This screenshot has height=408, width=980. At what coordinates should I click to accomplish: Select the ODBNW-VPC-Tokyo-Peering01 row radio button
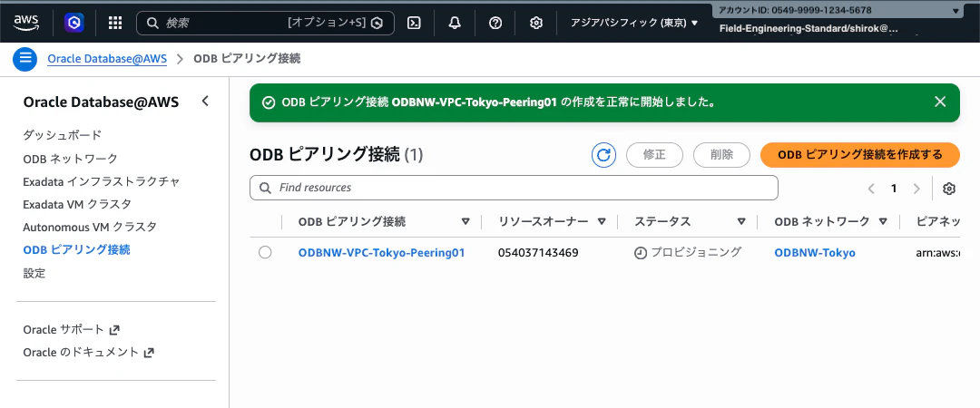265,252
